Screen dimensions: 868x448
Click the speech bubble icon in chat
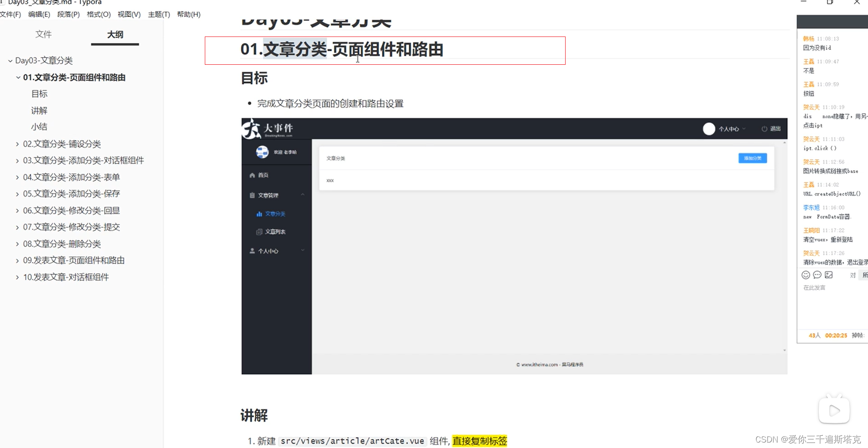point(817,275)
